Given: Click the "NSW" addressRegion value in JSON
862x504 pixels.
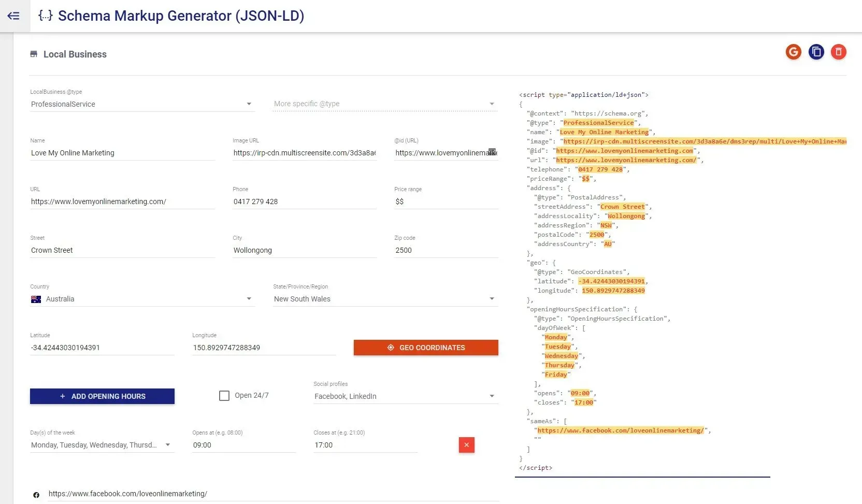Looking at the screenshot, I should 606,225.
